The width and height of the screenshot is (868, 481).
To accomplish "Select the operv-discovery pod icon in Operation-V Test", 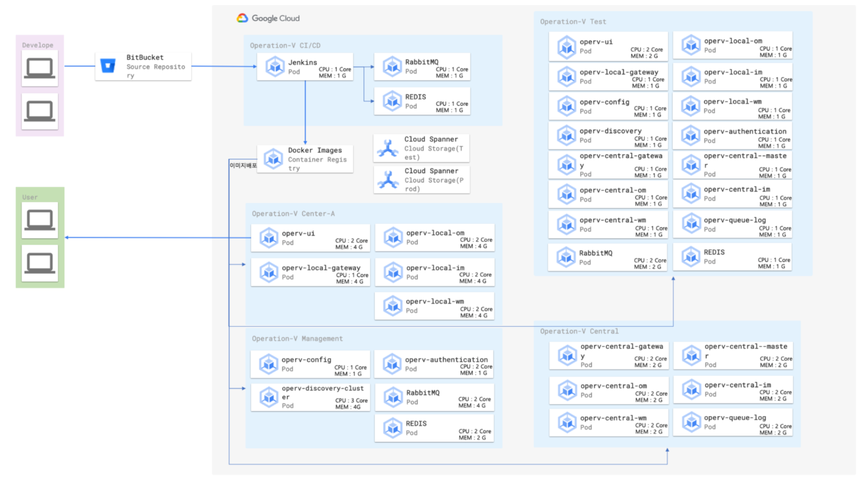I will pos(567,136).
